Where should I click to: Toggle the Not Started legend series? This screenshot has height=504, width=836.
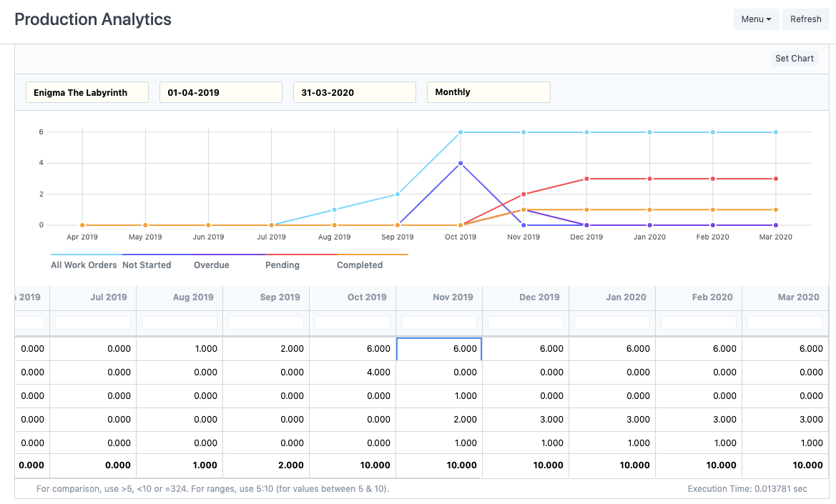[x=147, y=265]
